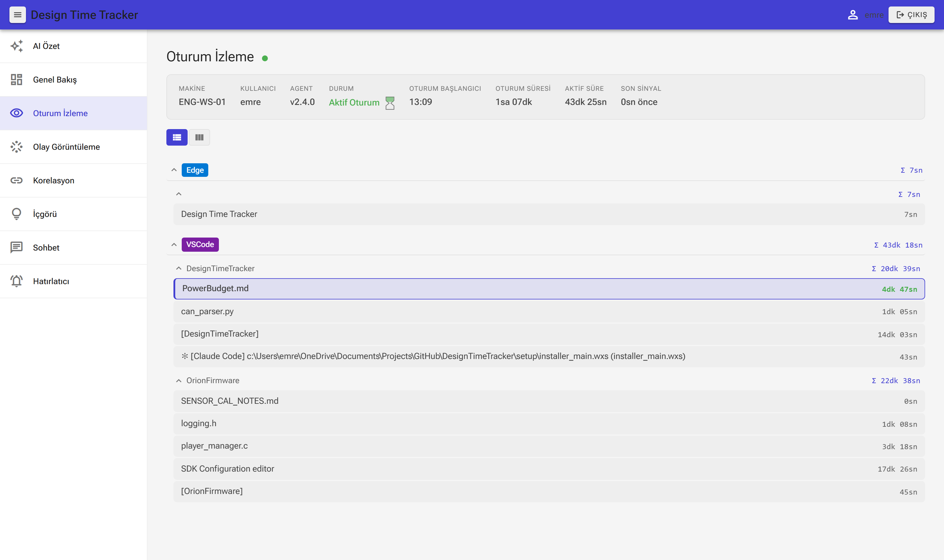Click the Genel Bakış dashboard icon
This screenshot has width=944, height=560.
[17, 80]
